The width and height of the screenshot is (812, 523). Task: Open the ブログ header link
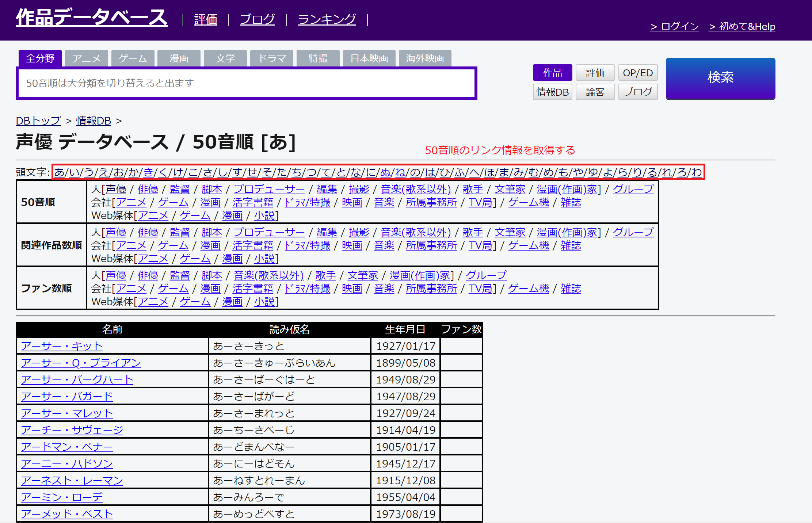258,20
